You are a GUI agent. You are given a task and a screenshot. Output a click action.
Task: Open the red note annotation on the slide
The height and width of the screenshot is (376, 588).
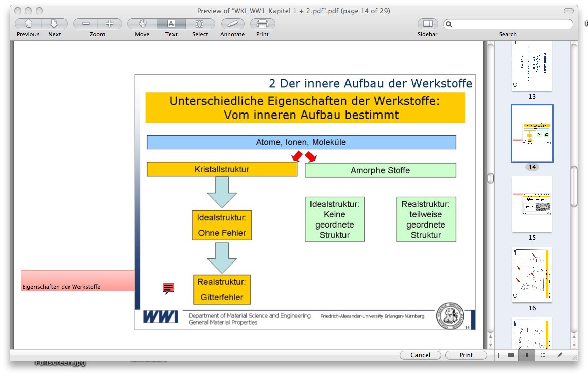pyautogui.click(x=168, y=288)
